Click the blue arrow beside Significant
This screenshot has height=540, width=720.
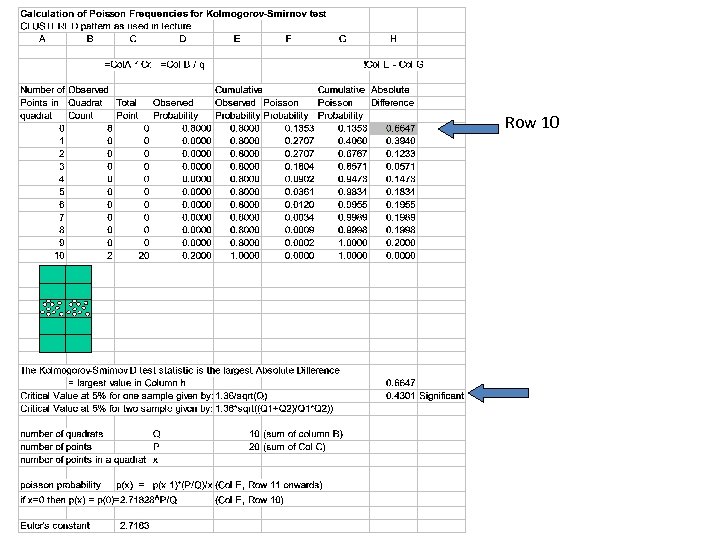pos(499,394)
